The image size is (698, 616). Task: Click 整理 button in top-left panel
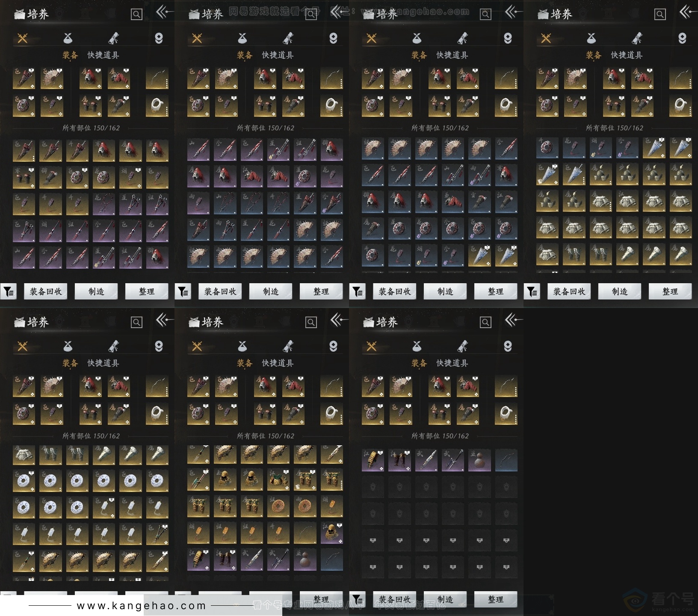pyautogui.click(x=147, y=292)
